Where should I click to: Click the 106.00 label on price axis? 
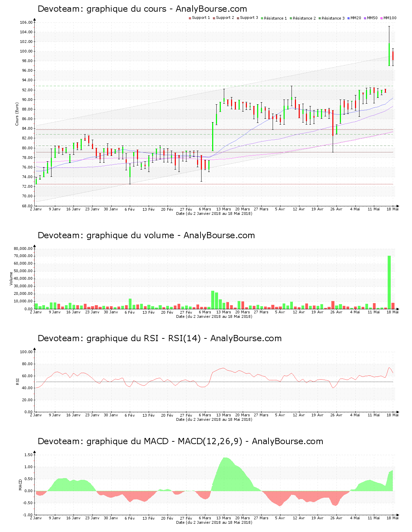(26, 23)
